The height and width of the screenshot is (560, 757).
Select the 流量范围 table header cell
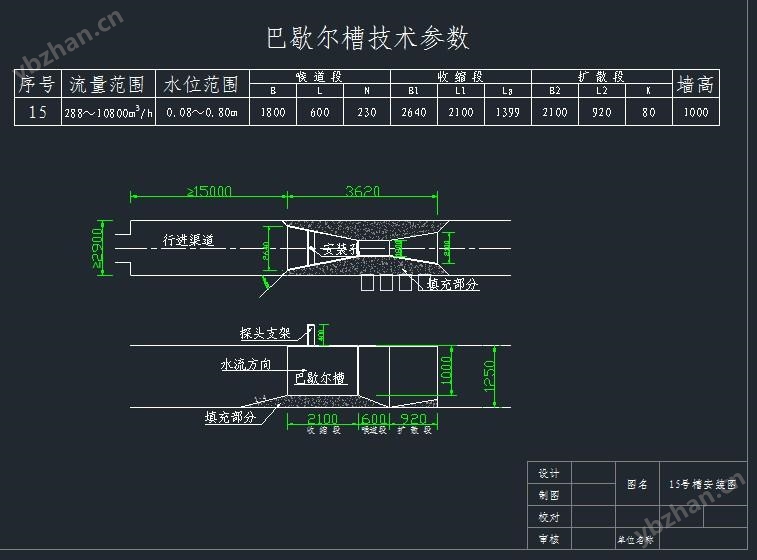107,84
